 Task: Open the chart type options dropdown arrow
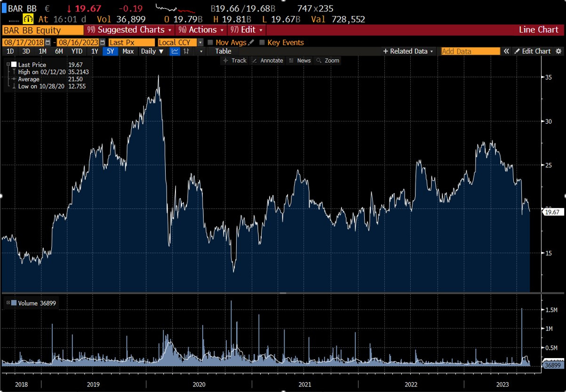(201, 51)
